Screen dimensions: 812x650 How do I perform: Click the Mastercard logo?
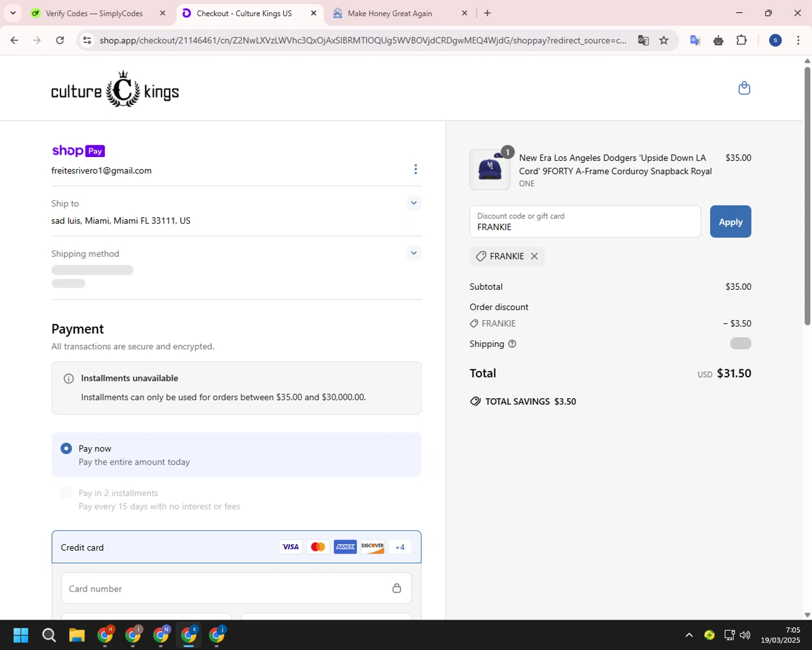[318, 547]
